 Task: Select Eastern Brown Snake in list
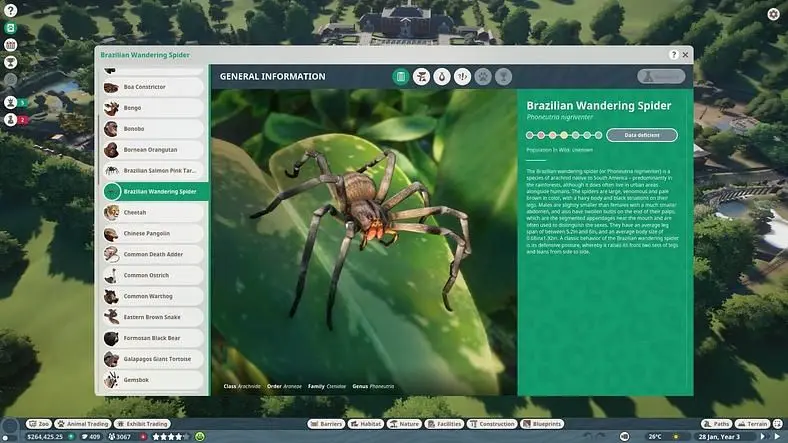pos(153,317)
